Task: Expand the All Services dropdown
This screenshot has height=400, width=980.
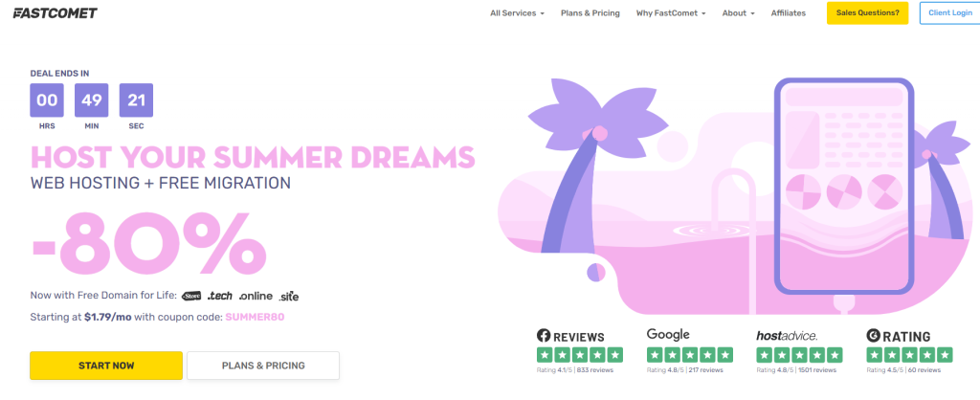Action: click(x=517, y=13)
